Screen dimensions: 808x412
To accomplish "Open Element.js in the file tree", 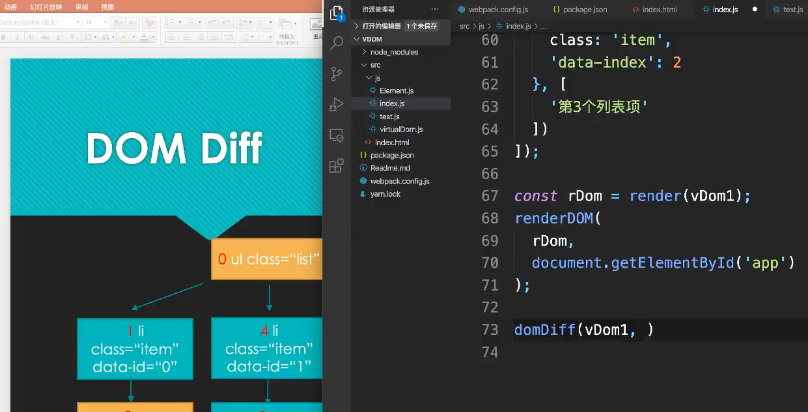I will pyautogui.click(x=400, y=91).
